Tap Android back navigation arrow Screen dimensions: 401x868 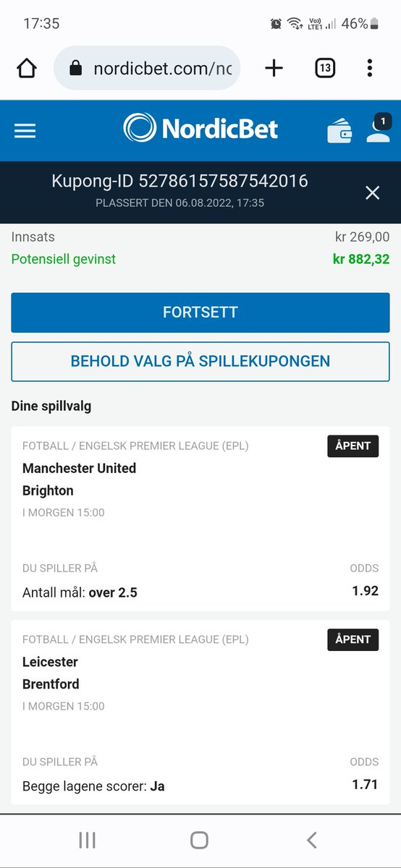[312, 840]
